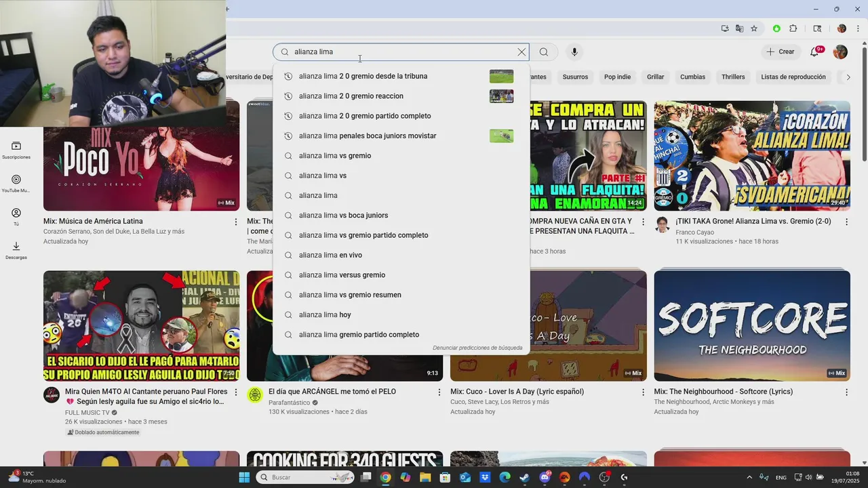The width and height of the screenshot is (868, 488).
Task: Clear the search box with the X icon
Action: (521, 52)
